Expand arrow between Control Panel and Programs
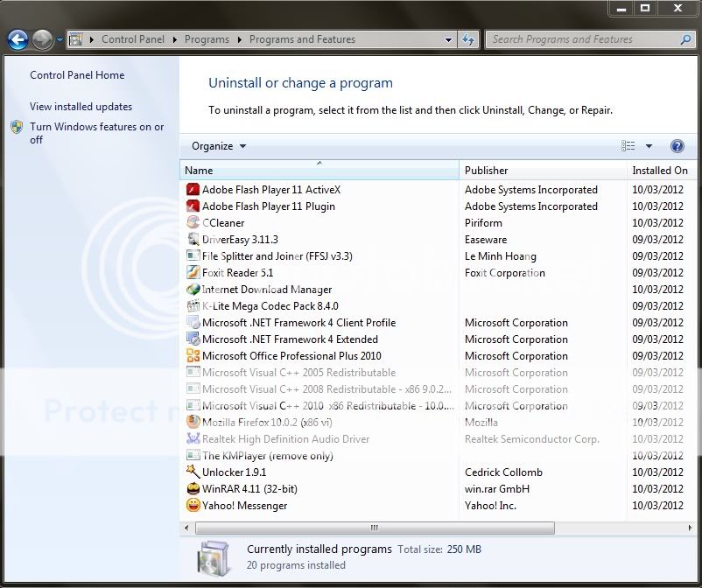 coord(174,39)
